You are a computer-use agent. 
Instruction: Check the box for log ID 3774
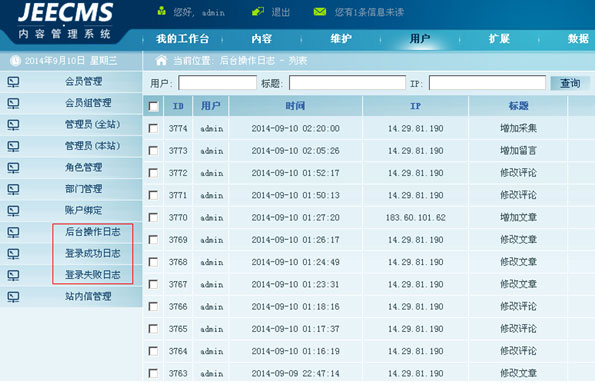tap(153, 128)
